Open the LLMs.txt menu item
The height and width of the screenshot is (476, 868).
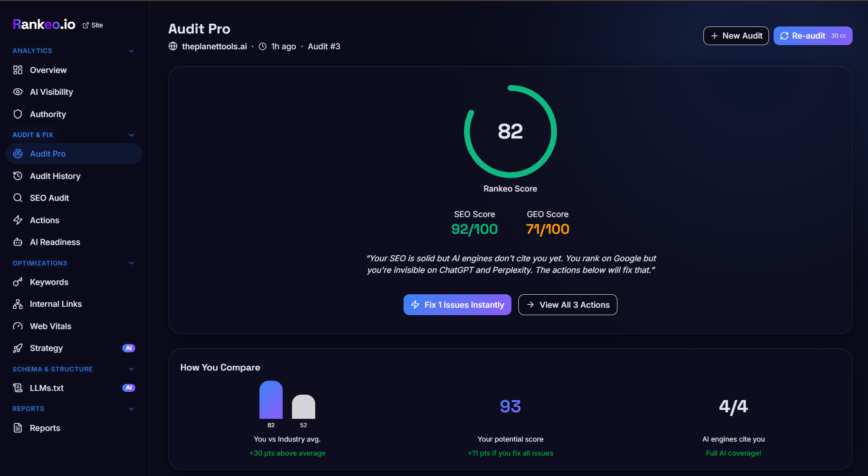46,388
